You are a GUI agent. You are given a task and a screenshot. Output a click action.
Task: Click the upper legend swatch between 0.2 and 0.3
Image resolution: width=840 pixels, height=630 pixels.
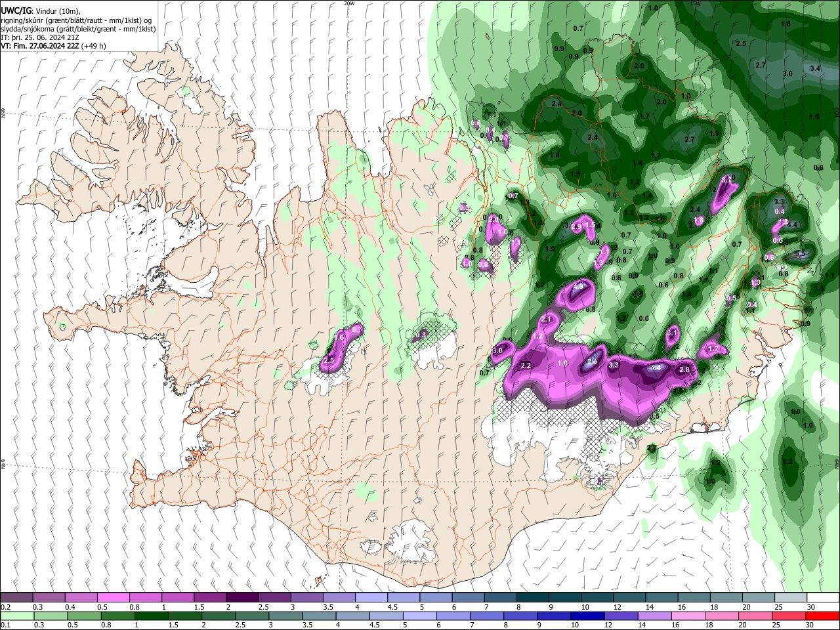(x=17, y=597)
